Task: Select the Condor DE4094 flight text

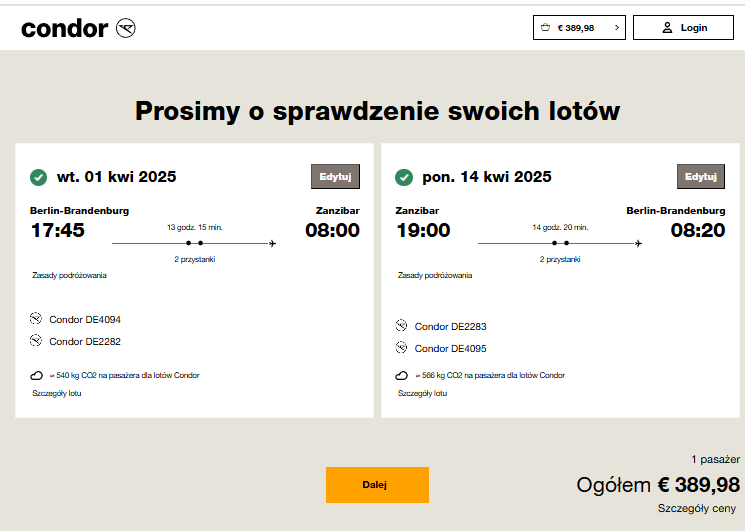Action: tap(85, 320)
